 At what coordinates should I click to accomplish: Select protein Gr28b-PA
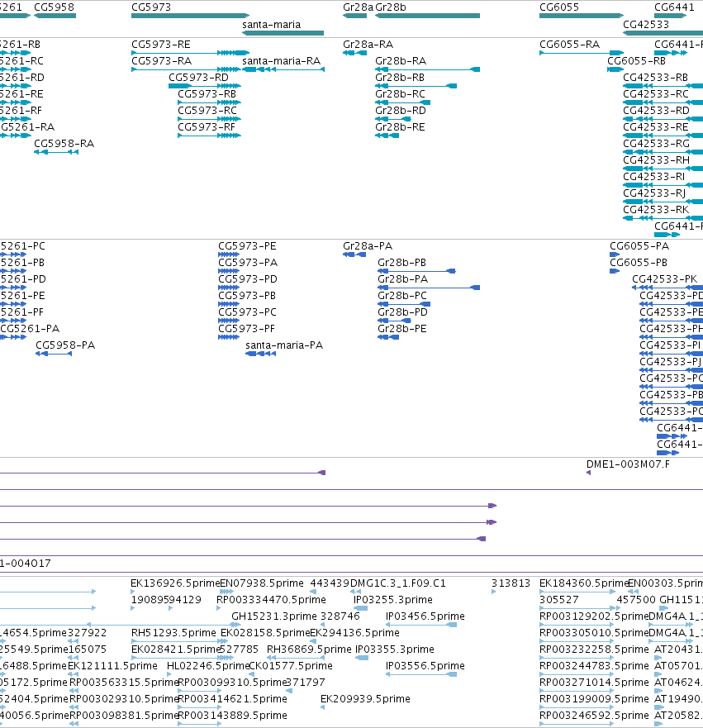point(403,278)
